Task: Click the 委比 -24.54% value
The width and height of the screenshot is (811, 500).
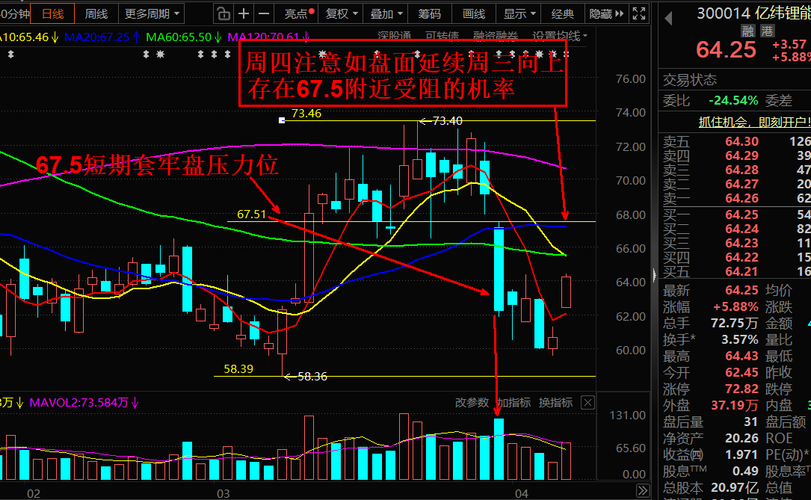Action: tap(733, 100)
